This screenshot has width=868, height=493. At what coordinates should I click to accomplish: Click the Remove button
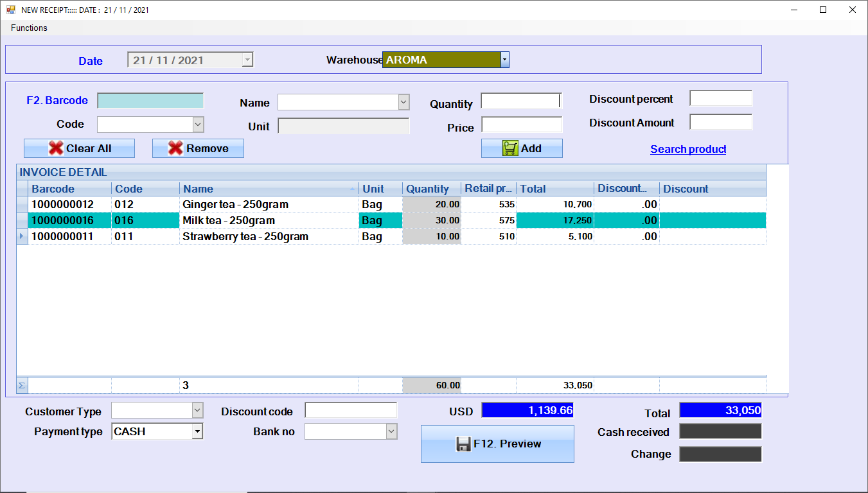click(x=198, y=148)
